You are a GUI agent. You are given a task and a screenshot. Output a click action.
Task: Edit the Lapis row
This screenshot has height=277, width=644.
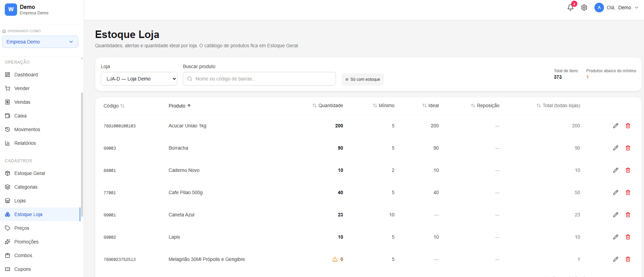point(616,237)
